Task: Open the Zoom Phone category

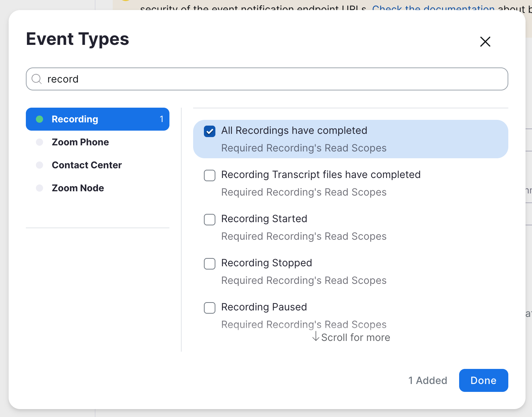Action: pos(80,142)
